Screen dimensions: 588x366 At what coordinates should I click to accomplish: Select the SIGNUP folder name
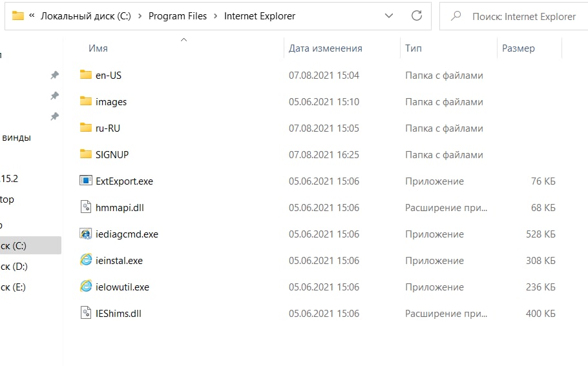coord(112,155)
